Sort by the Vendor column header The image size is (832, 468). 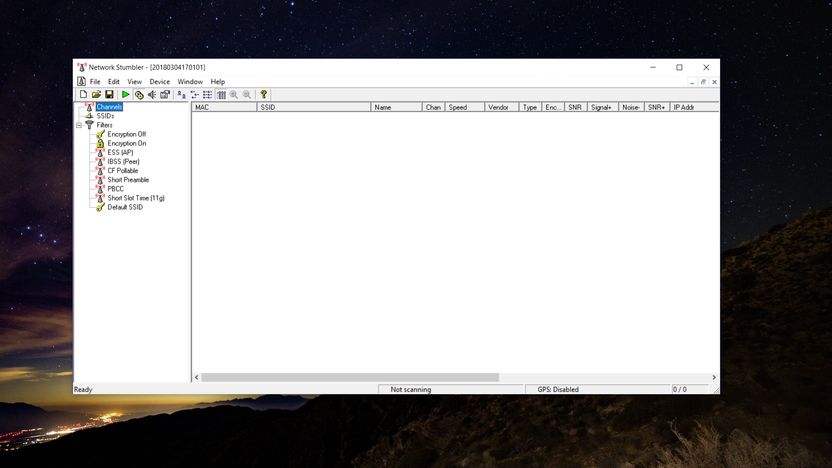[501, 107]
